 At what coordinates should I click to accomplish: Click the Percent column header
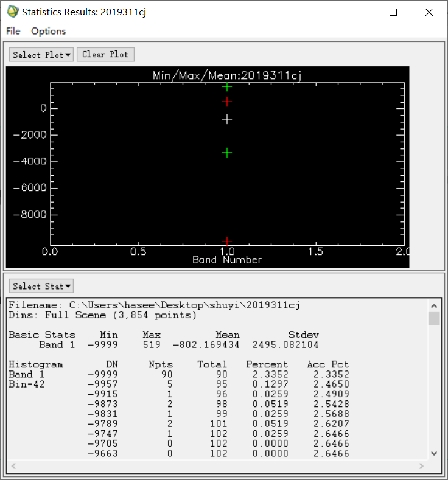(x=267, y=364)
